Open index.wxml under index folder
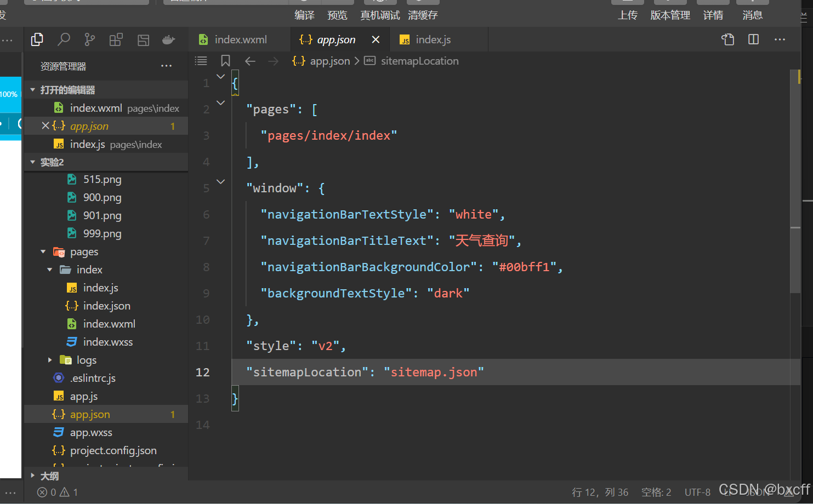 (x=106, y=324)
